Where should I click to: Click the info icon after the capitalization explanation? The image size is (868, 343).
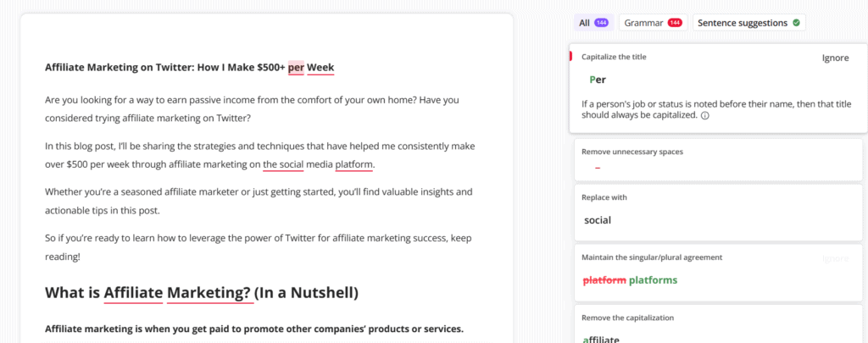705,115
